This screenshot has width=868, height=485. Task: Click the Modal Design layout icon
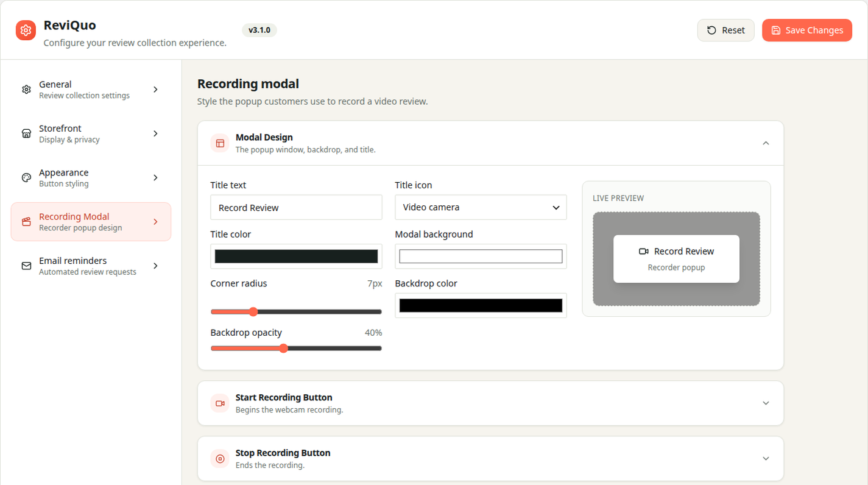220,143
